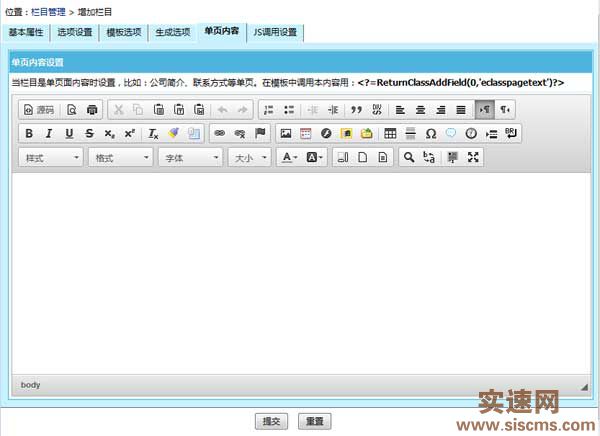Insert a numbered list

(x=269, y=110)
